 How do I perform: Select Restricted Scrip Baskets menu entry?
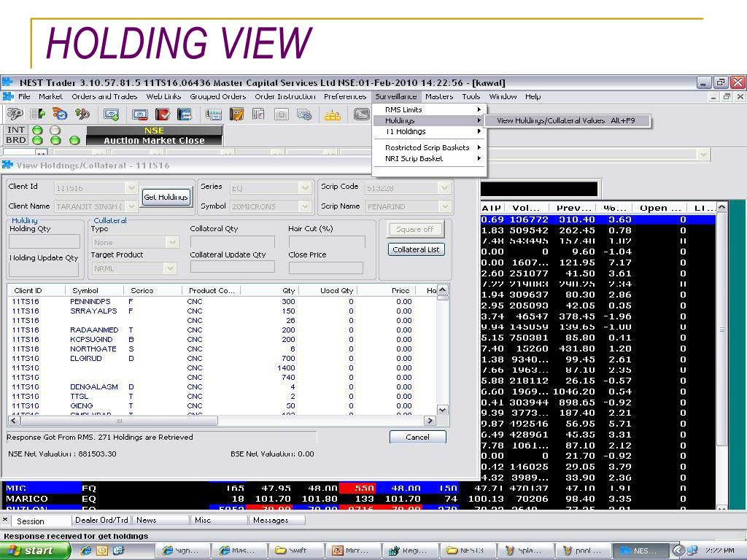pos(429,147)
